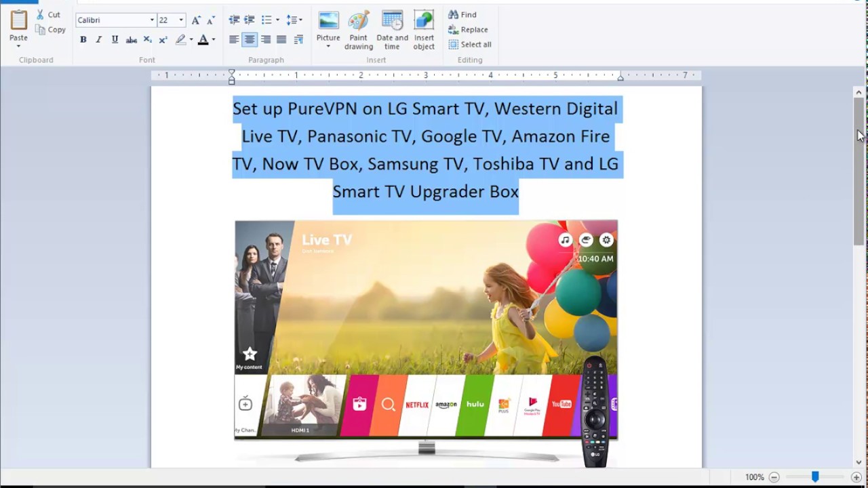Click the highlighted PureVPN title text

[426, 150]
